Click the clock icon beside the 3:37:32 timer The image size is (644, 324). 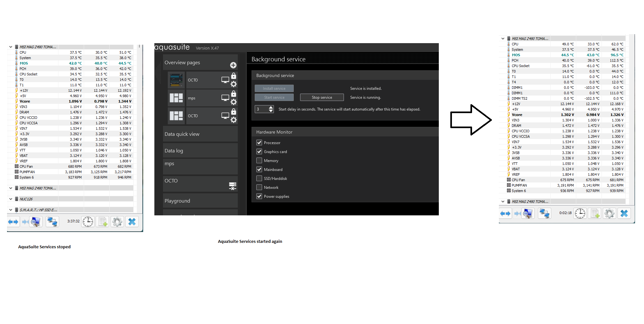pyautogui.click(x=88, y=222)
